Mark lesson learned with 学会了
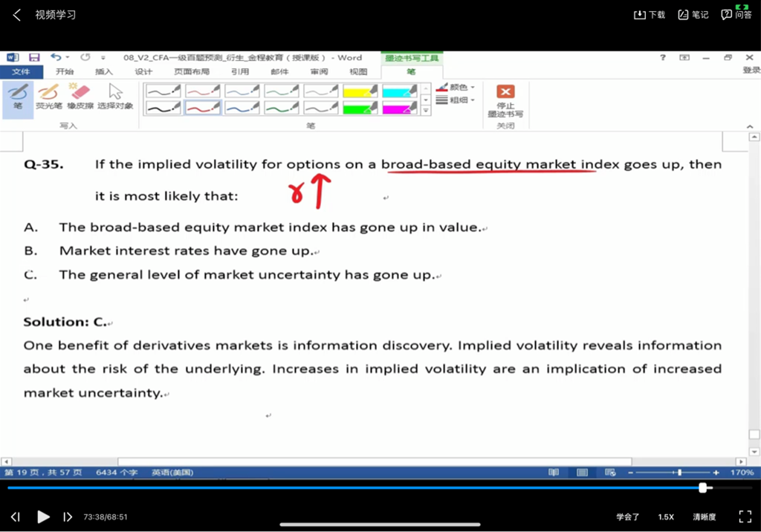This screenshot has height=532, width=761. (x=627, y=516)
